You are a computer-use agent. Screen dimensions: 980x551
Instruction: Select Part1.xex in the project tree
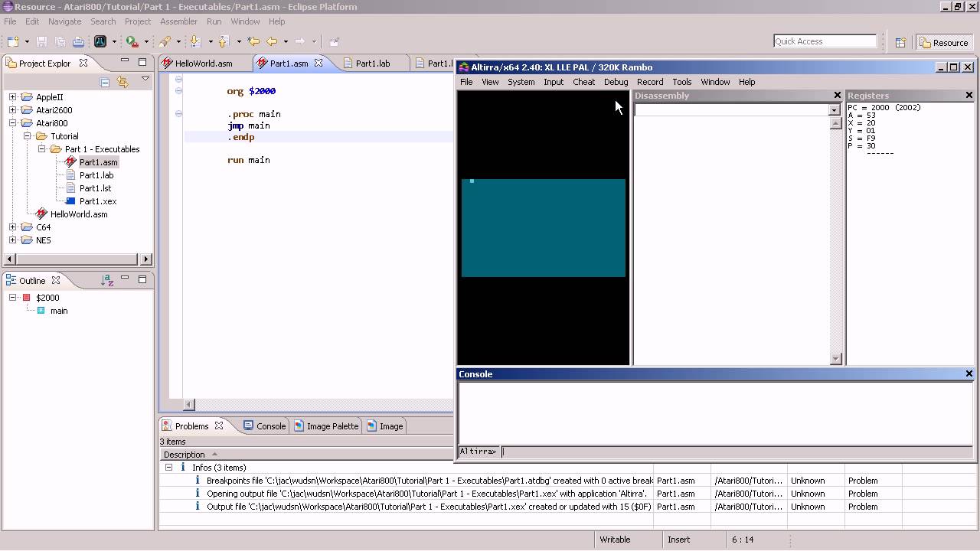(x=97, y=201)
